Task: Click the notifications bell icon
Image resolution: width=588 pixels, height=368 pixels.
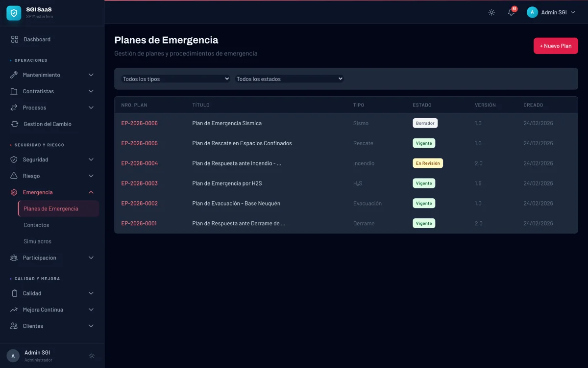Action: pyautogui.click(x=511, y=12)
